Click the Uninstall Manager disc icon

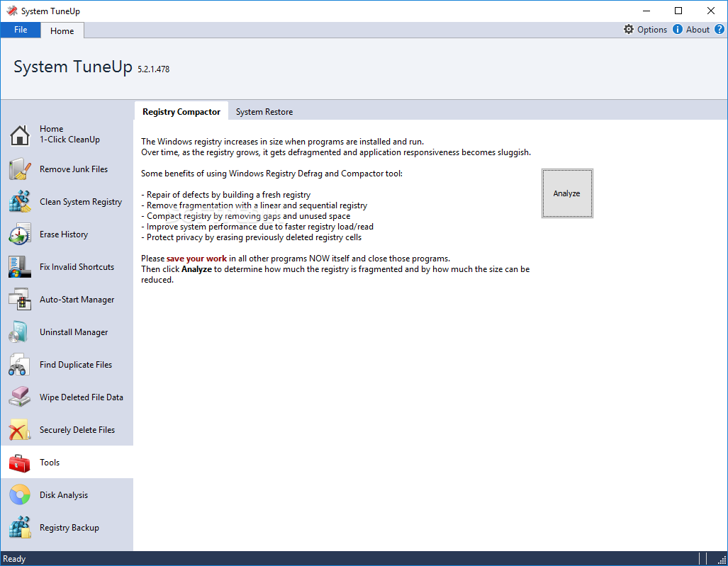click(20, 332)
